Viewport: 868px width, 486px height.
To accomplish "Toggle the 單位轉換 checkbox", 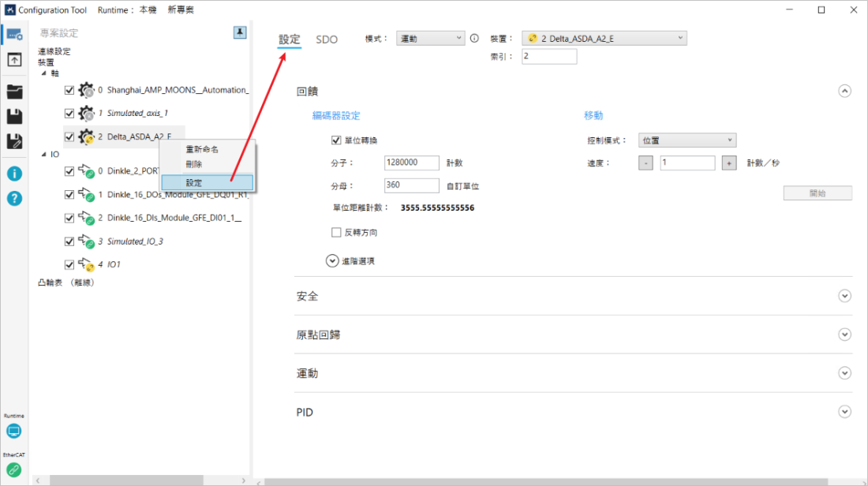I will [336, 140].
